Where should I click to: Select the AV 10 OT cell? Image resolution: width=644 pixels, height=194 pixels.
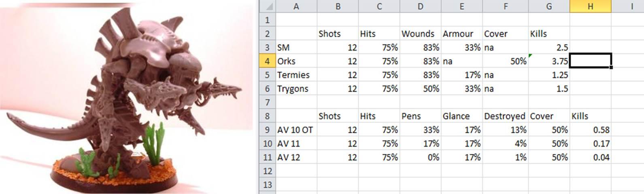tap(296, 130)
